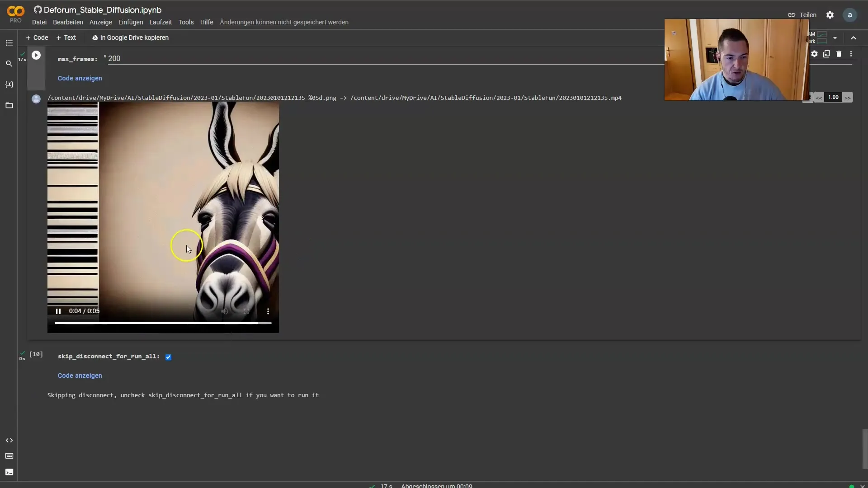Image resolution: width=868 pixels, height=488 pixels.
Task: Uncheck skip_disconnect_for_run_all checkbox
Action: point(168,357)
